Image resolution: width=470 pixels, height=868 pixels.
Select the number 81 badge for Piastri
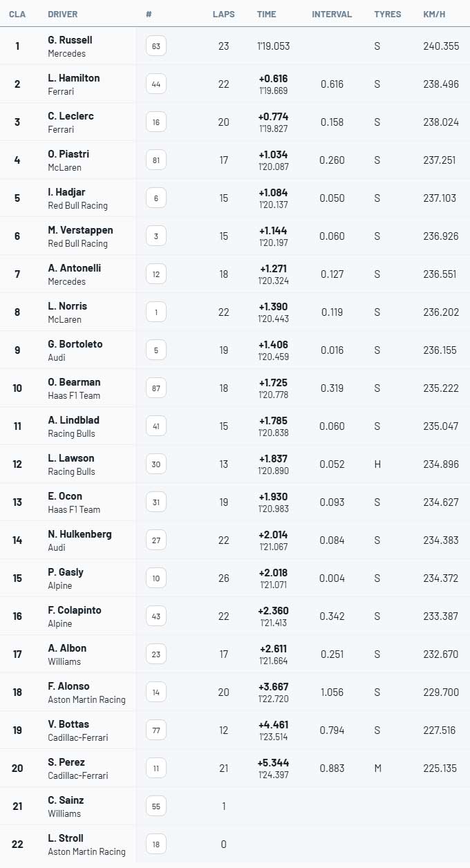[156, 160]
